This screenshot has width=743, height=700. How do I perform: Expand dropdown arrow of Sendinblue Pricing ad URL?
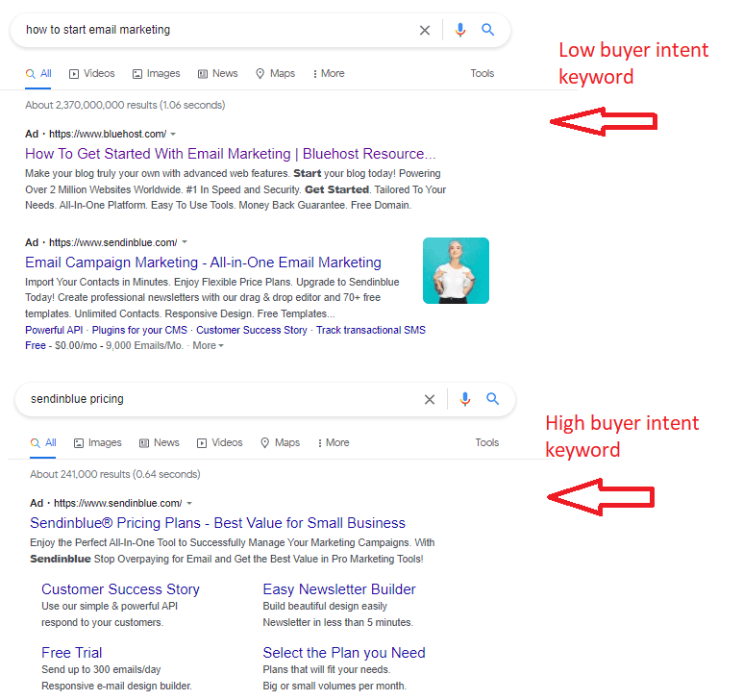pos(189,503)
